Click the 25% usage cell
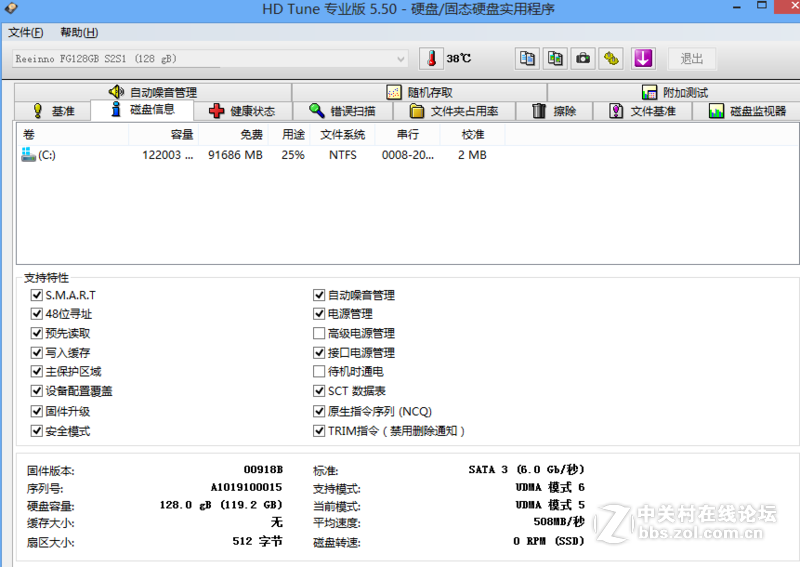Screen dimensions: 800x567 coord(293,155)
